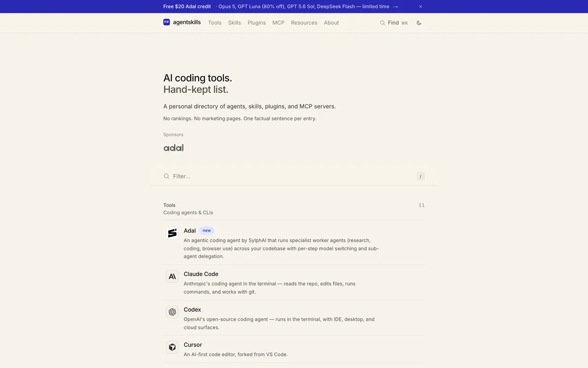Click the AI coding tools. heading
This screenshot has height=368, width=588.
[x=198, y=78]
